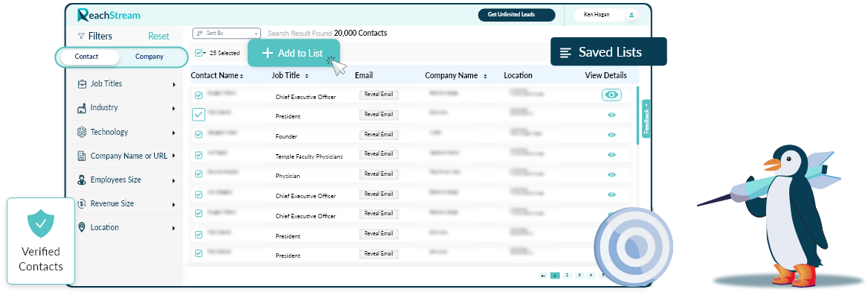The height and width of the screenshot is (295, 868).
Task: Open the Sort By dropdown
Action: (226, 34)
